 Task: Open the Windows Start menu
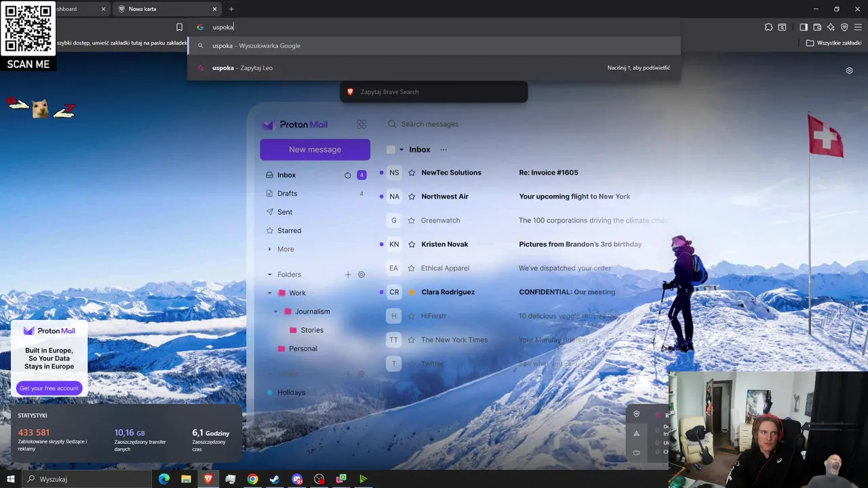(10, 479)
